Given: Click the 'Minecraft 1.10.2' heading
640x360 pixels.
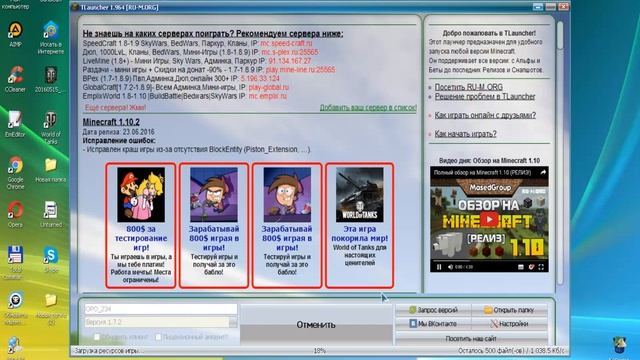Looking at the screenshot, I should (x=111, y=122).
